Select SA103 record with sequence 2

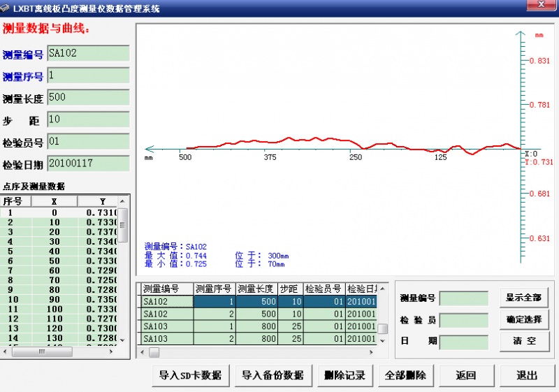click(259, 338)
